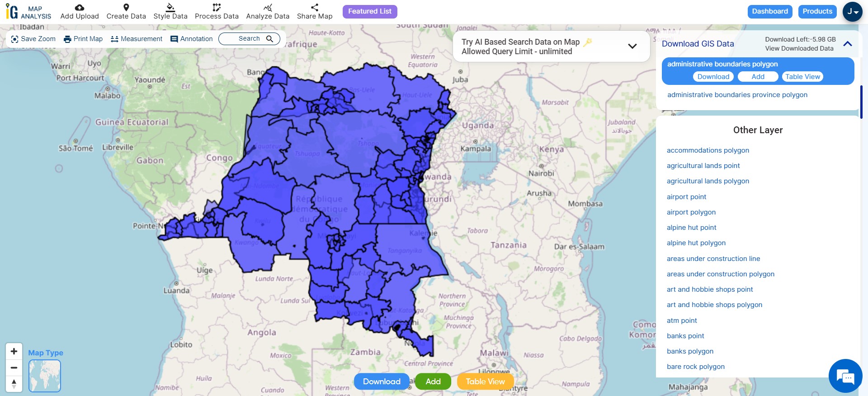The height and width of the screenshot is (396, 868).
Task: Click the map Search field
Action: pos(249,39)
